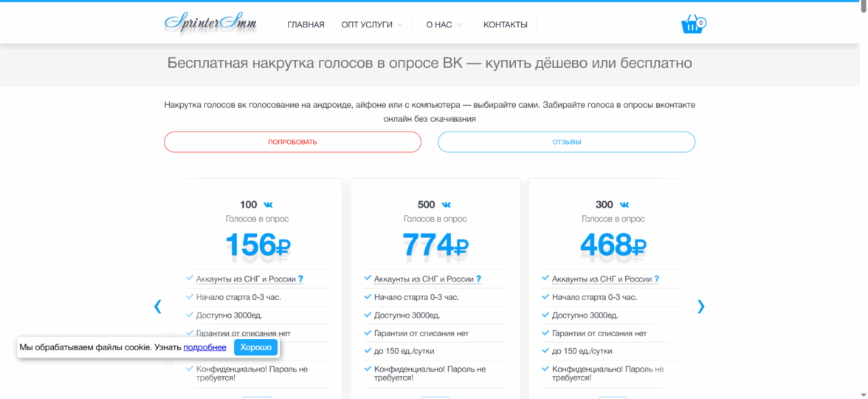
Task: Click the page heading Бесплатная накрутка голосов
Action: 430,63
